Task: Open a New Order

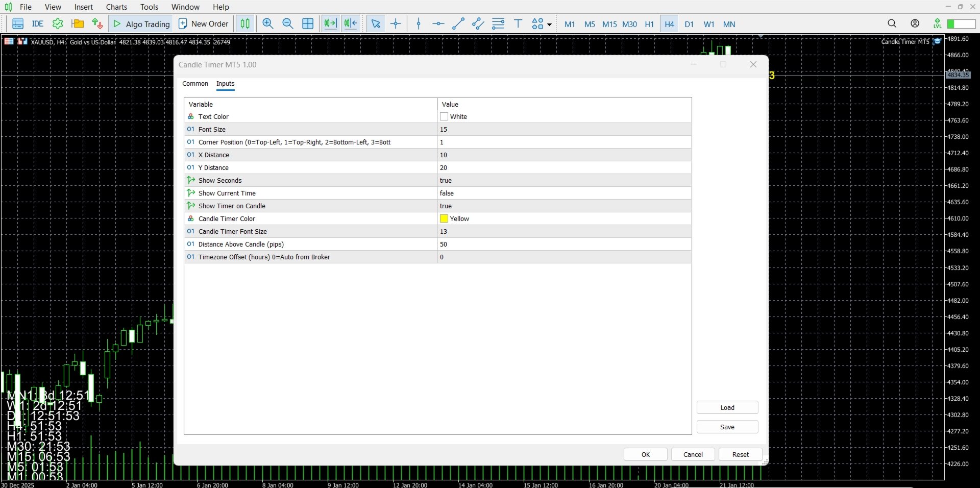Action: click(203, 24)
